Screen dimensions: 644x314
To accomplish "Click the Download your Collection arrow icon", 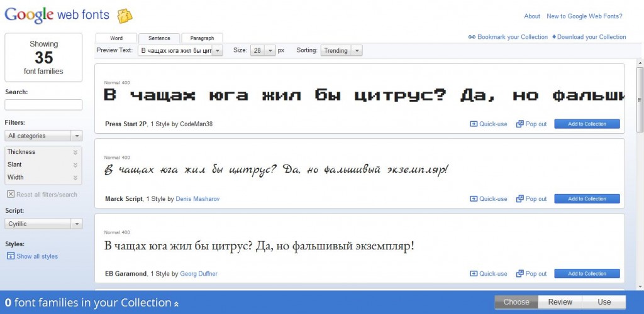I will tap(554, 37).
